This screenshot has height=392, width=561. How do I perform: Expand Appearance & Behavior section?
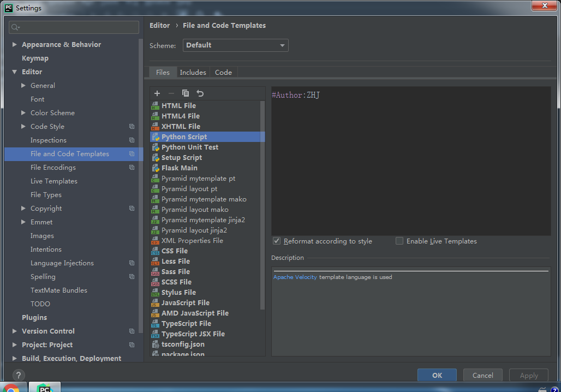[14, 44]
